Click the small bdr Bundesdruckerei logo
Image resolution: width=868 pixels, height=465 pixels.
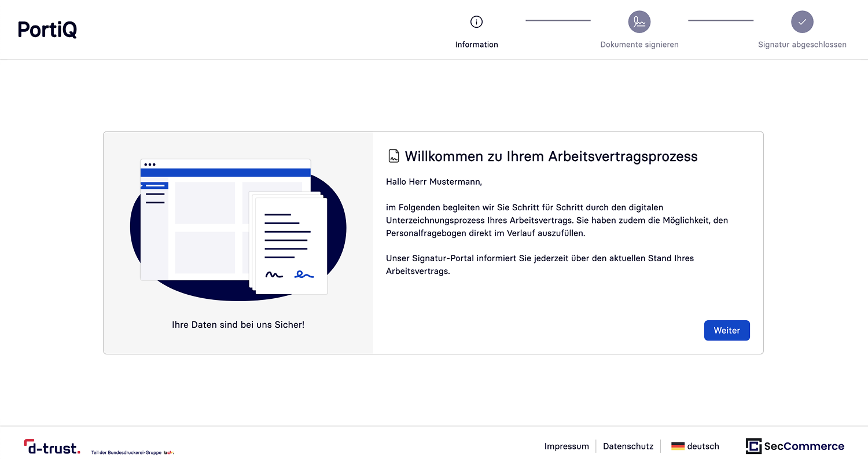coord(169,452)
